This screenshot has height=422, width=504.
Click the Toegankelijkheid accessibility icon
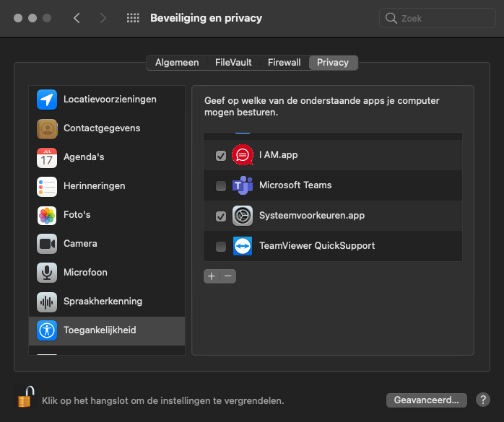tap(47, 330)
